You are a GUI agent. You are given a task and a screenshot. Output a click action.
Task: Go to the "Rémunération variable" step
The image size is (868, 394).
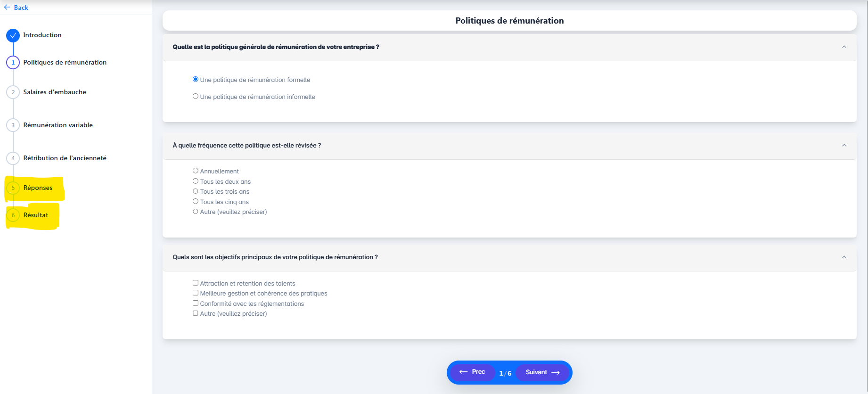pyautogui.click(x=58, y=125)
